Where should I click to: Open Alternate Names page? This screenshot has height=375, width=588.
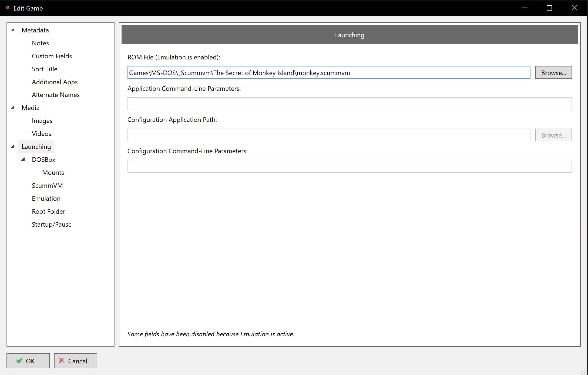click(x=56, y=95)
